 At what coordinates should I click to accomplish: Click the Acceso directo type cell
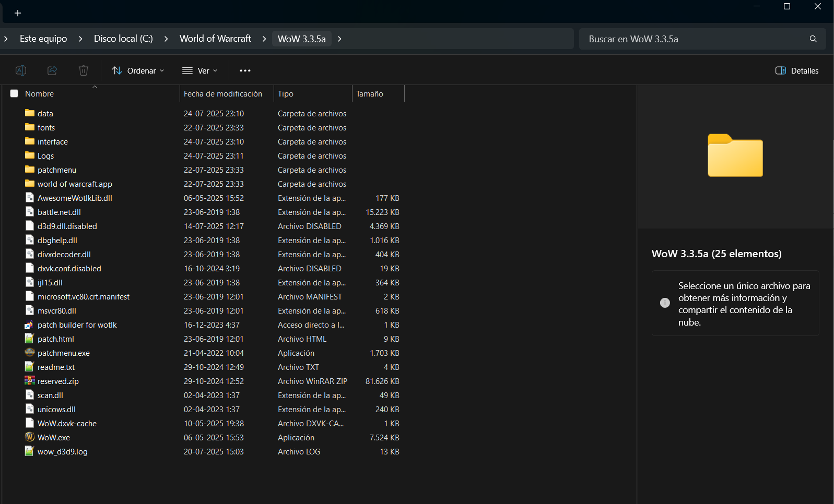tap(311, 325)
